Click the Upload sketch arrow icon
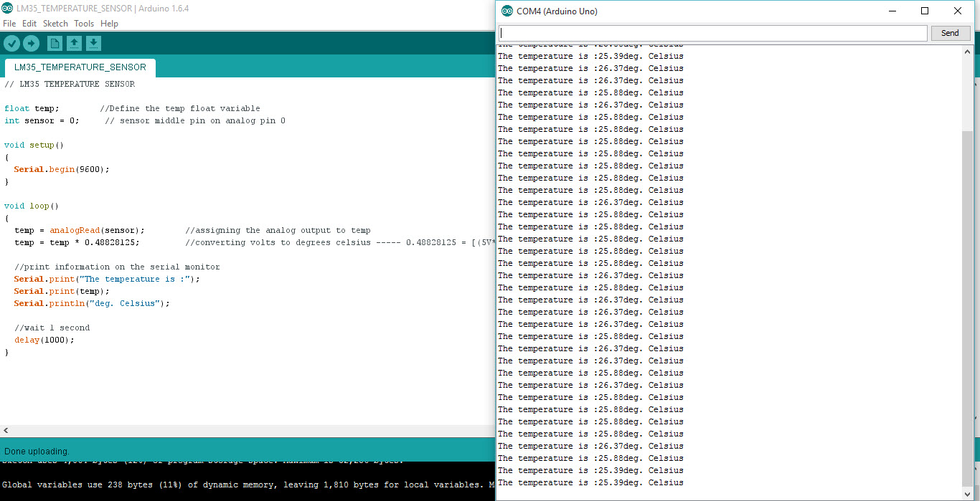 pos(31,44)
